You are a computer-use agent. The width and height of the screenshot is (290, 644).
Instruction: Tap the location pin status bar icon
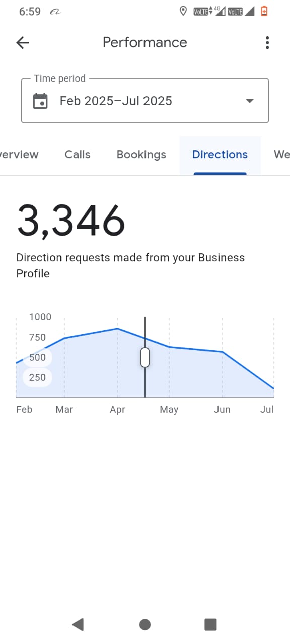(183, 11)
